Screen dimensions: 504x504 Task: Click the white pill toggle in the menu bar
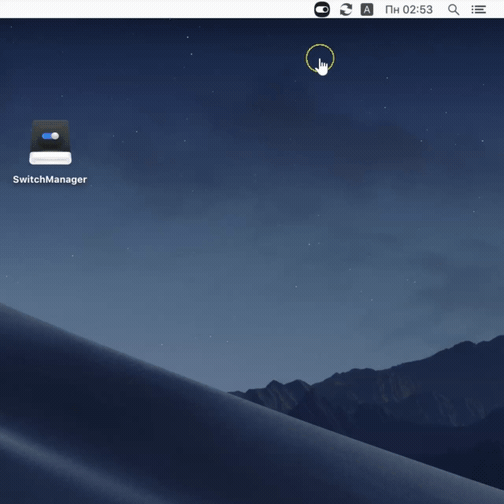pyautogui.click(x=322, y=10)
